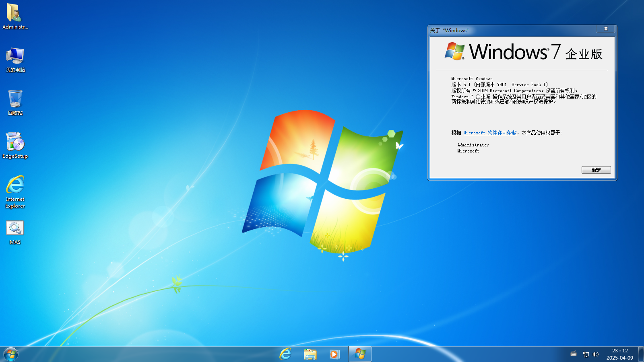Open Internet Explorer desktop shortcut
The height and width of the screenshot is (362, 644).
15,192
